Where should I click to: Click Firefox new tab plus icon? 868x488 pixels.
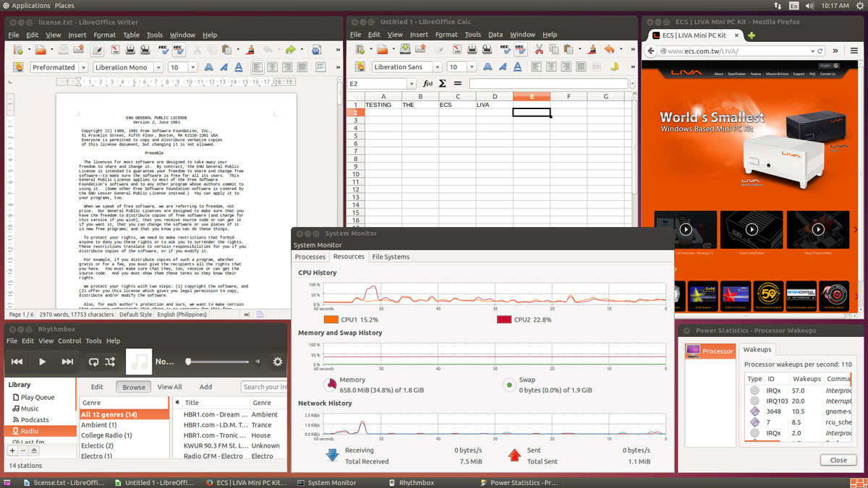pyautogui.click(x=752, y=35)
